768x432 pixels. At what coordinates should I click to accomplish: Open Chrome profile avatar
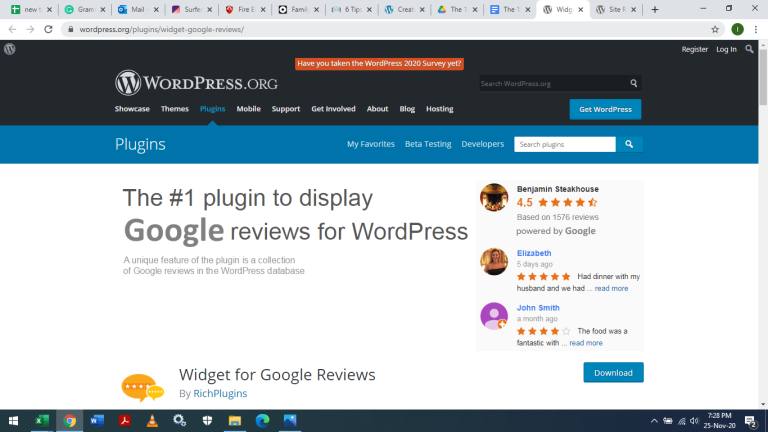(x=737, y=29)
